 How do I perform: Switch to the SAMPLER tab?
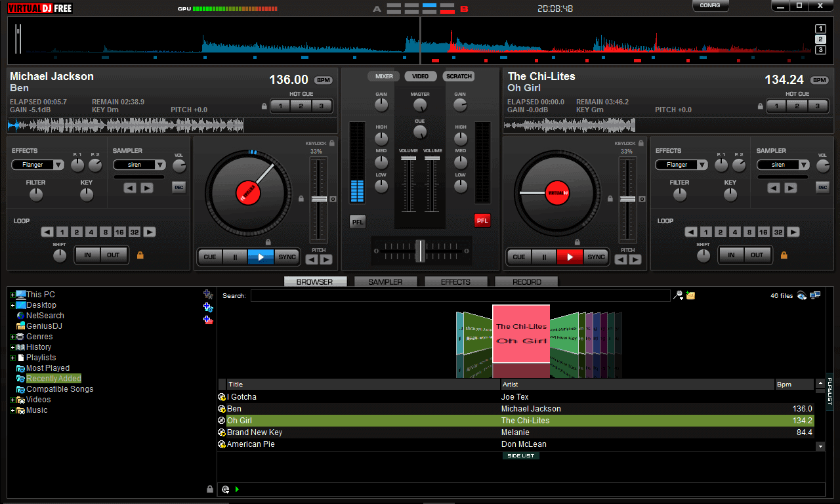click(386, 282)
